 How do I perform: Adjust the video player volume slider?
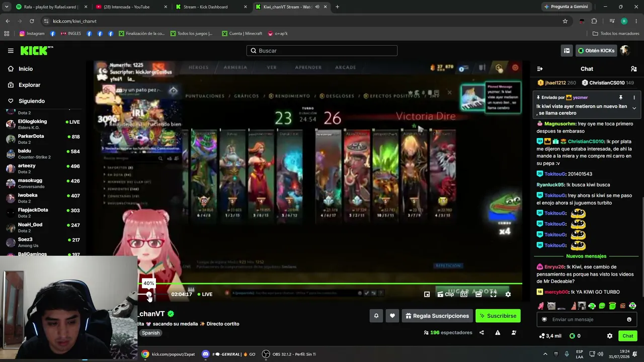[149, 294]
